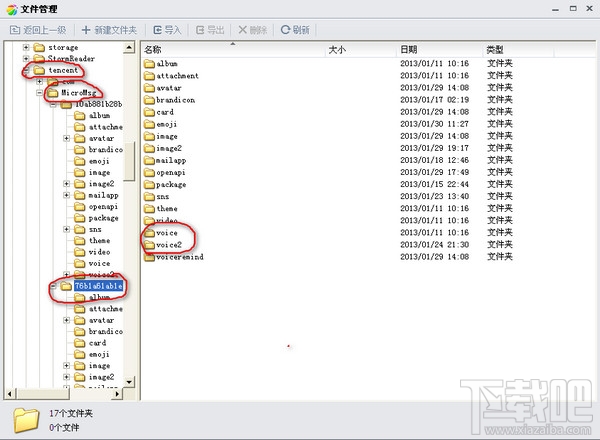The width and height of the screenshot is (600, 440).
Task: Select the theme folder icon in file list
Action: click(x=149, y=209)
